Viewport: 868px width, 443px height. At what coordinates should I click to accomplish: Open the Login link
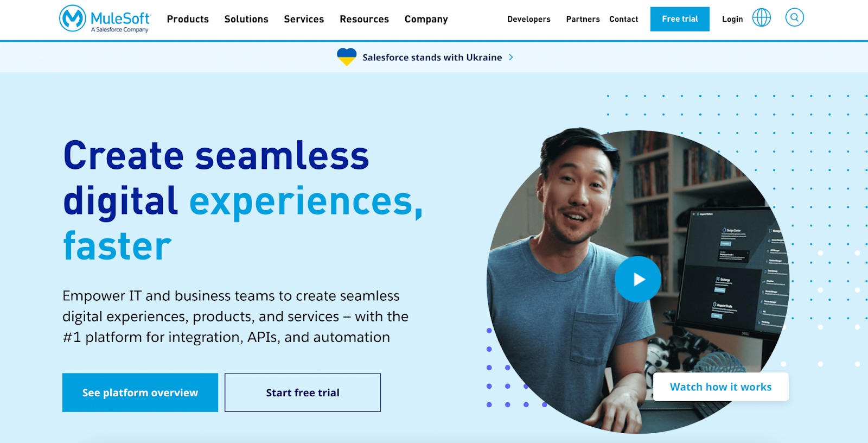click(732, 19)
